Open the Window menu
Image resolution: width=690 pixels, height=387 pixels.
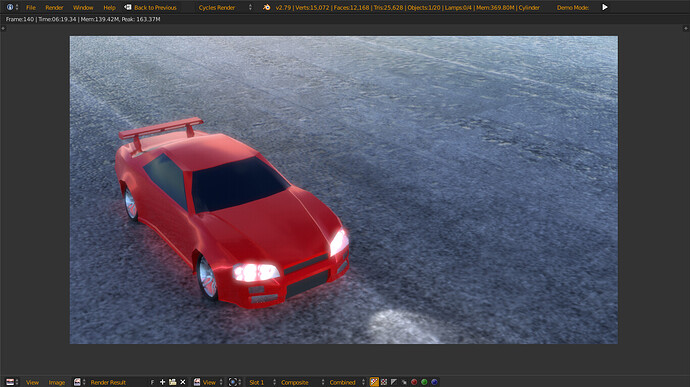(83, 7)
